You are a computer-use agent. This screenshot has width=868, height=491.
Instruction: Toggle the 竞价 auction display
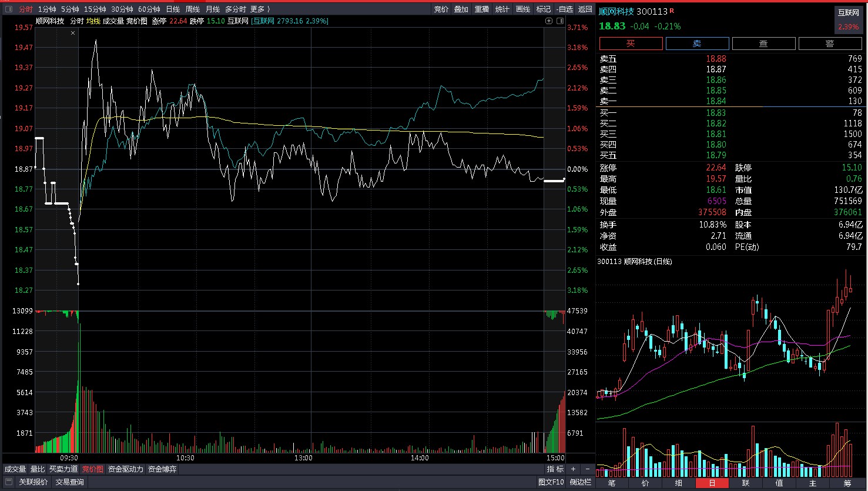pyautogui.click(x=441, y=9)
